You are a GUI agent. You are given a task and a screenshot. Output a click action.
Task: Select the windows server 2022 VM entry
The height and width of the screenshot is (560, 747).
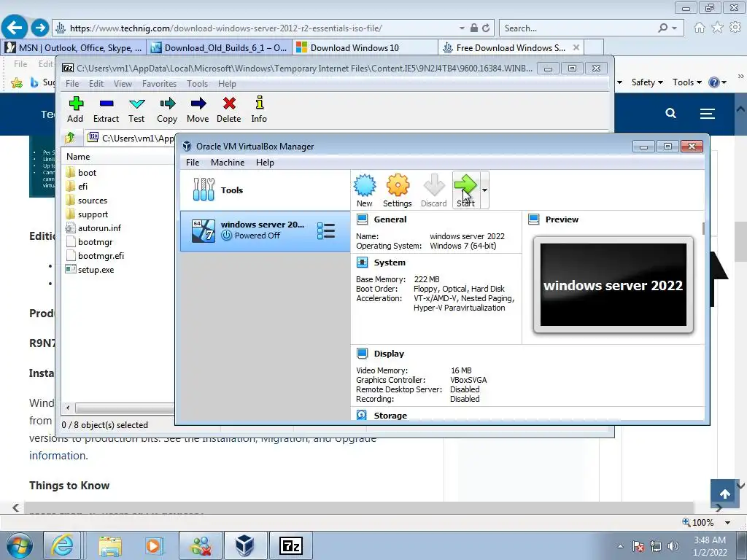click(265, 230)
